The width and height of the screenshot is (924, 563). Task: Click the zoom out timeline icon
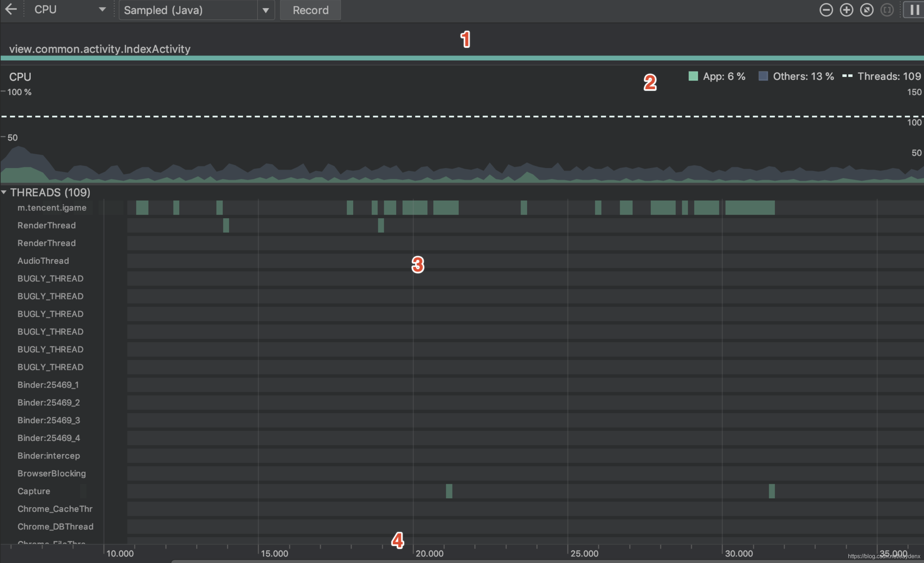[x=826, y=10]
